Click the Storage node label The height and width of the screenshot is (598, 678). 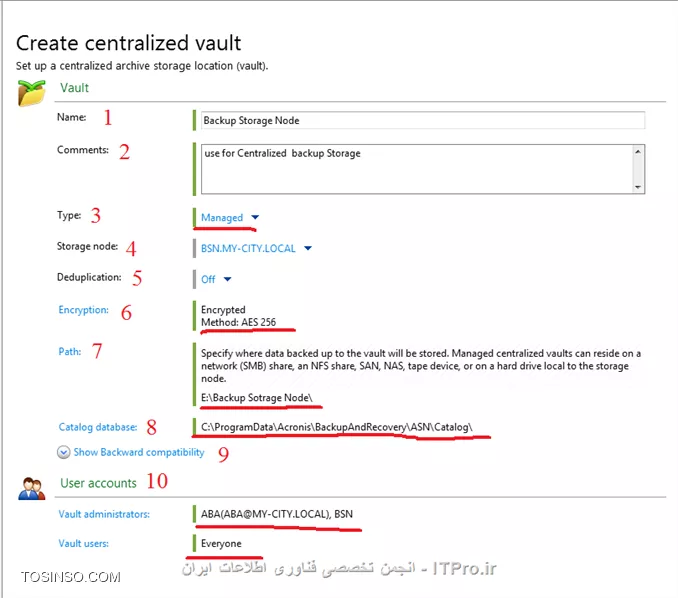[x=87, y=246]
